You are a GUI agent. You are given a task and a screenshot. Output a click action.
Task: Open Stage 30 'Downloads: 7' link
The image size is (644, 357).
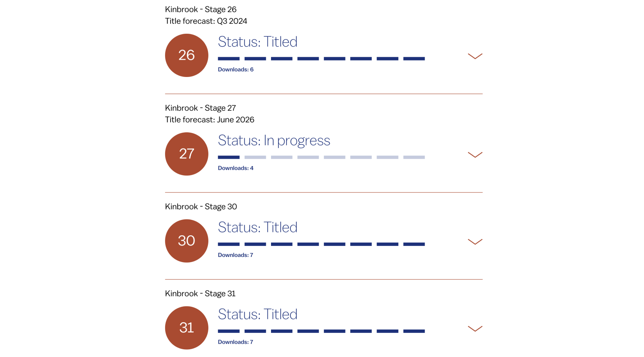coord(235,255)
